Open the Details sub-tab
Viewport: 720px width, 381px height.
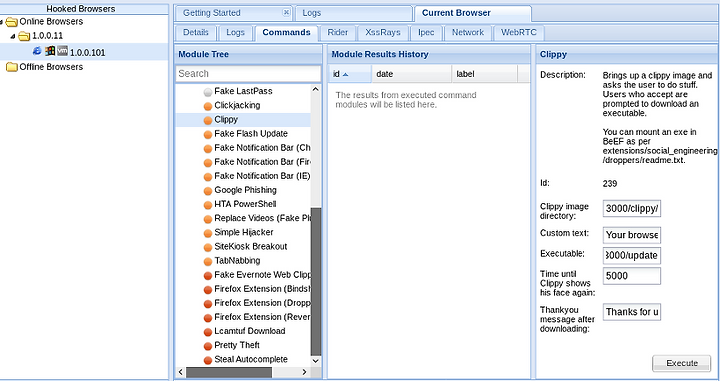point(196,33)
